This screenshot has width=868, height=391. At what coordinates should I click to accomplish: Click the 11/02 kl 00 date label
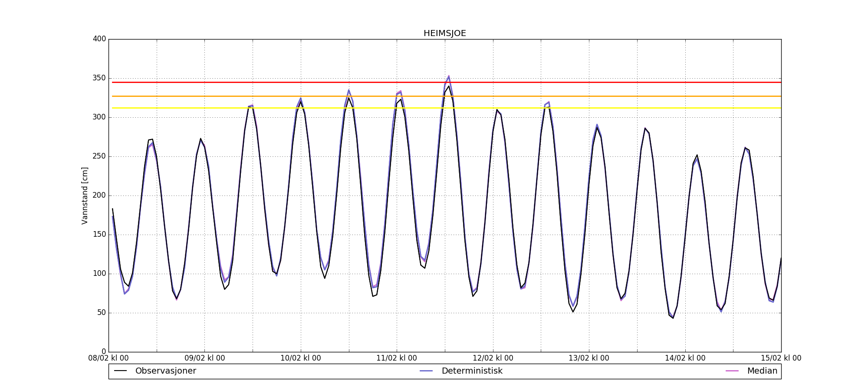coord(397,358)
